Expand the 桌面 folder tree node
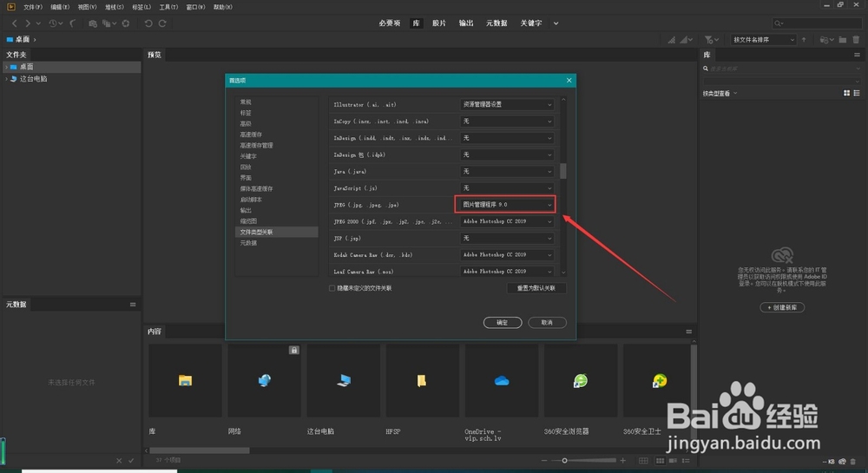The image size is (868, 473). 6,67
